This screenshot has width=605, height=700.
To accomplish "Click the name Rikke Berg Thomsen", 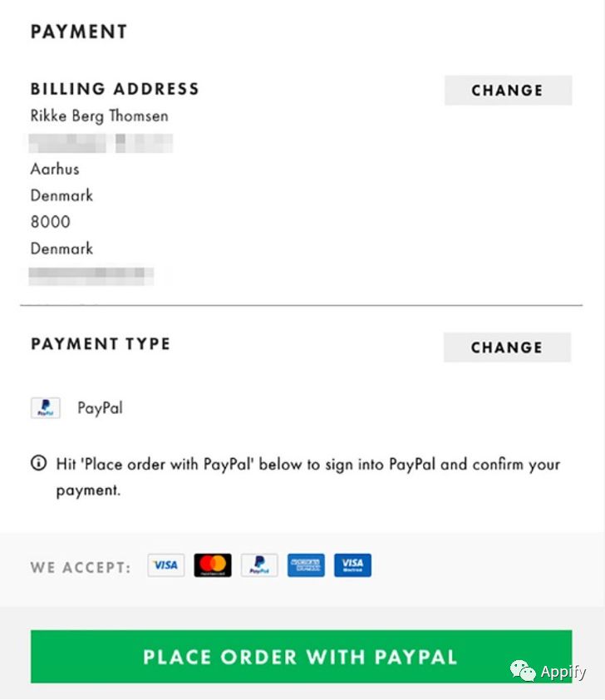I will [x=99, y=116].
